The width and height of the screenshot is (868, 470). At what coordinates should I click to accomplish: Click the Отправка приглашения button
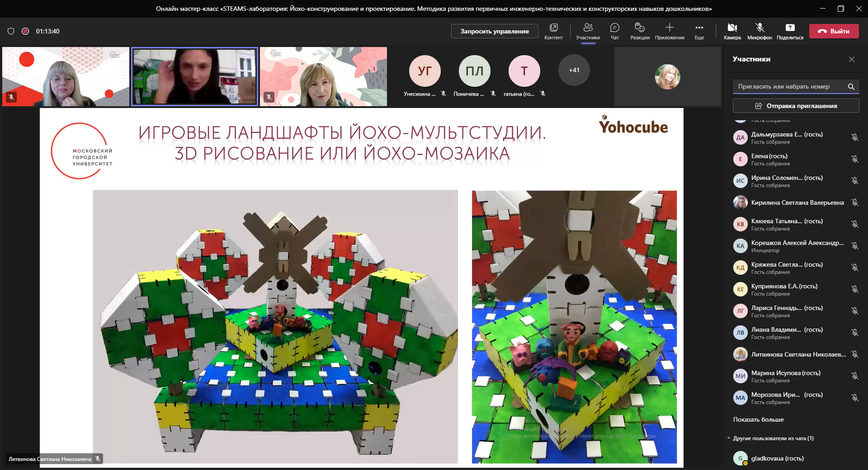click(x=795, y=105)
